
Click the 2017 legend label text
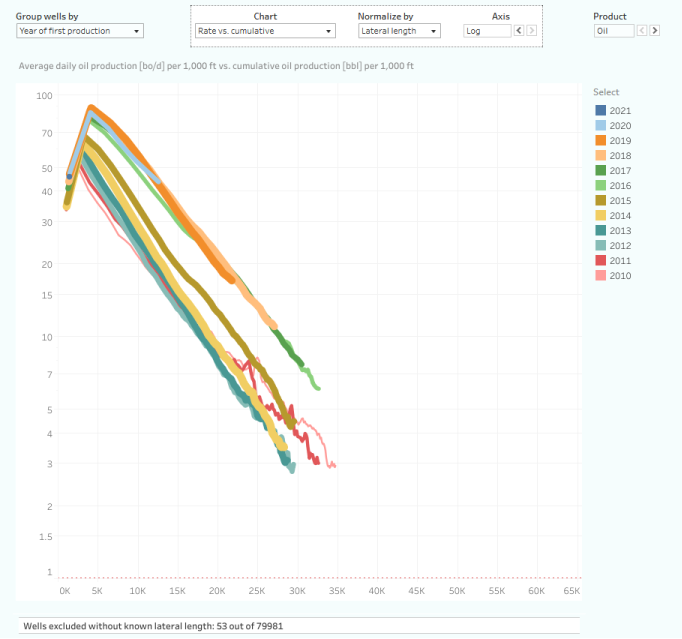[x=620, y=171]
